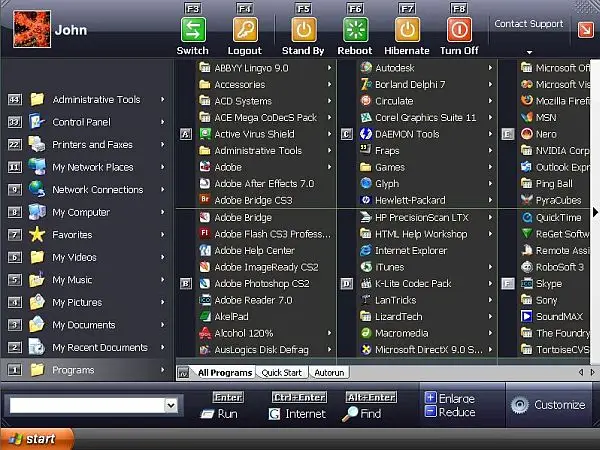This screenshot has width=600, height=450.
Task: Expand the Control Panel submenu arrow
Action: tap(163, 122)
